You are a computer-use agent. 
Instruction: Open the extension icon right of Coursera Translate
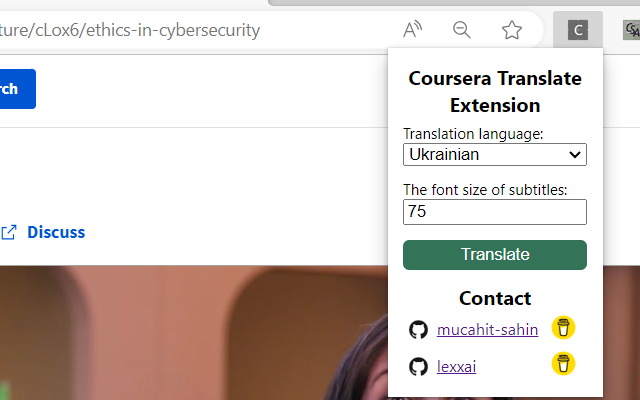click(631, 30)
